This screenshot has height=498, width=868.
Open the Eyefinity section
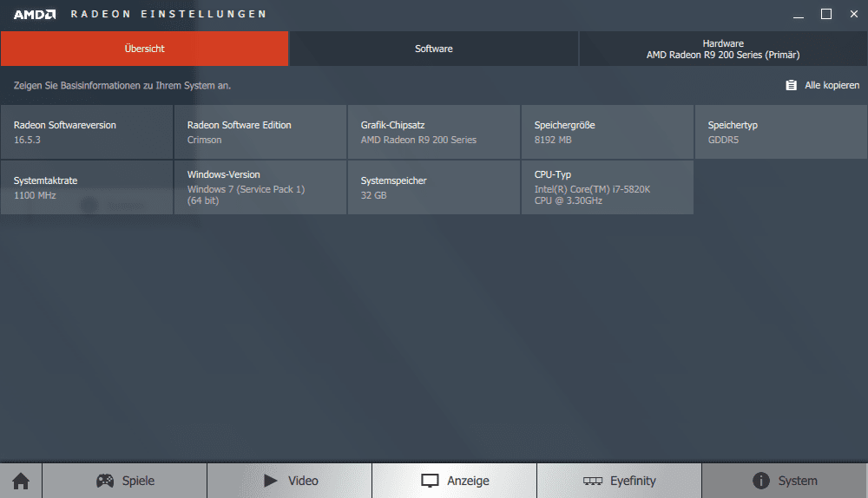(x=620, y=481)
